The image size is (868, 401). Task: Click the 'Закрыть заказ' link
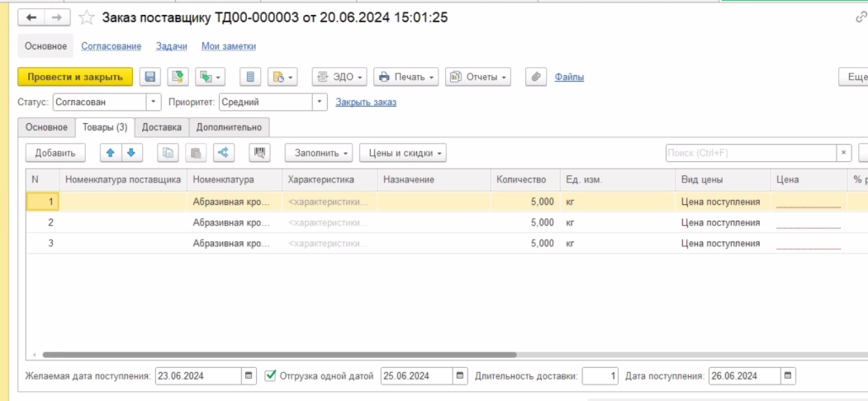point(366,103)
